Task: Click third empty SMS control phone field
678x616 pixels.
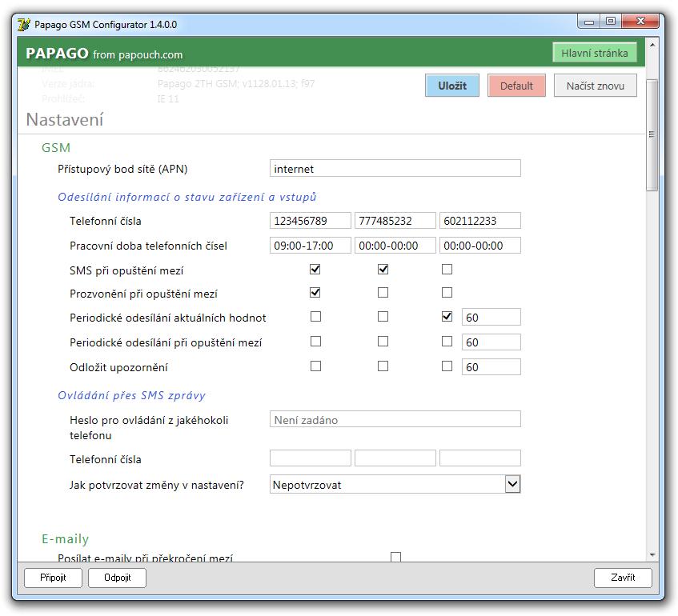Action: pyautogui.click(x=480, y=458)
